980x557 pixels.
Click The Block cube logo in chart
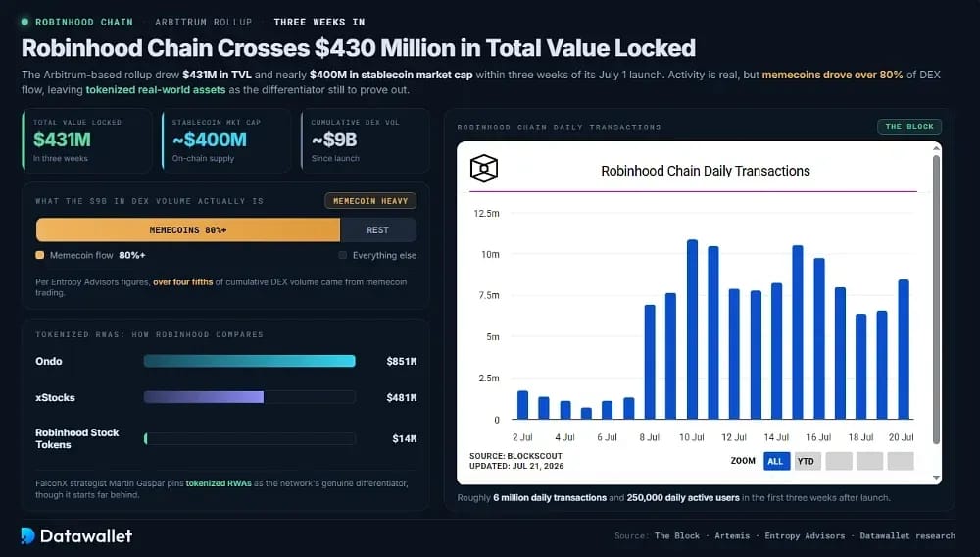(484, 168)
